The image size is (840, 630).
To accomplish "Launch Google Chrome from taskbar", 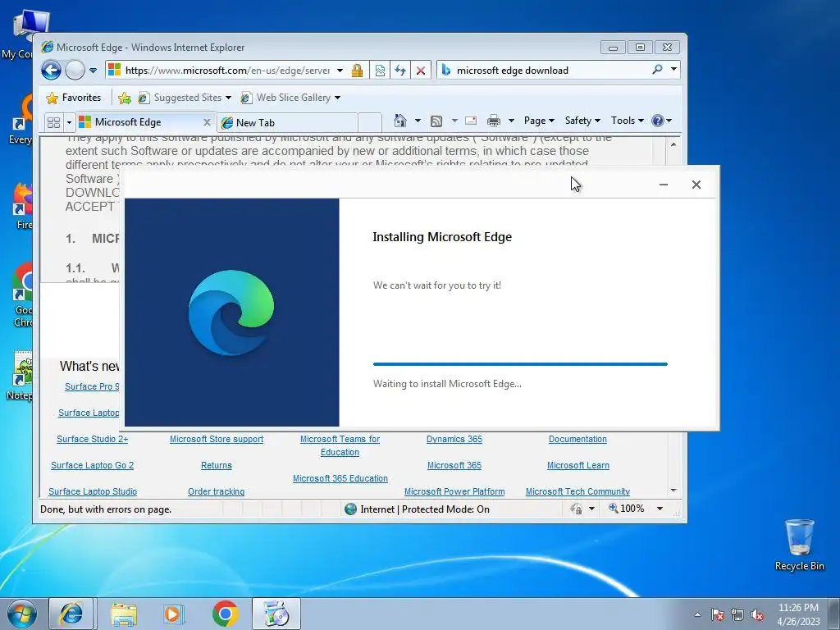I will (225, 614).
